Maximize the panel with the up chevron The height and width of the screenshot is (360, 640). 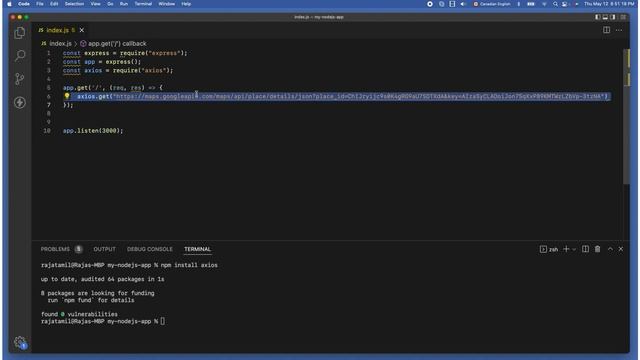pyautogui.click(x=610, y=249)
